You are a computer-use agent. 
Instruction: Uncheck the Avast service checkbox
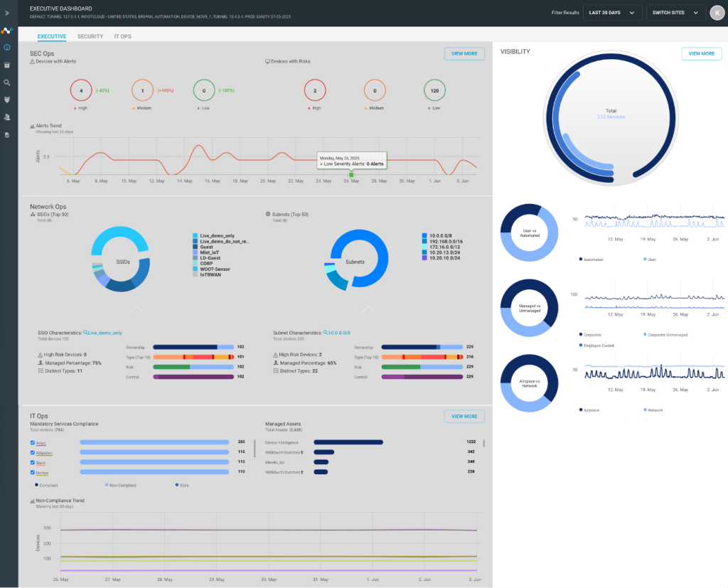[33, 443]
